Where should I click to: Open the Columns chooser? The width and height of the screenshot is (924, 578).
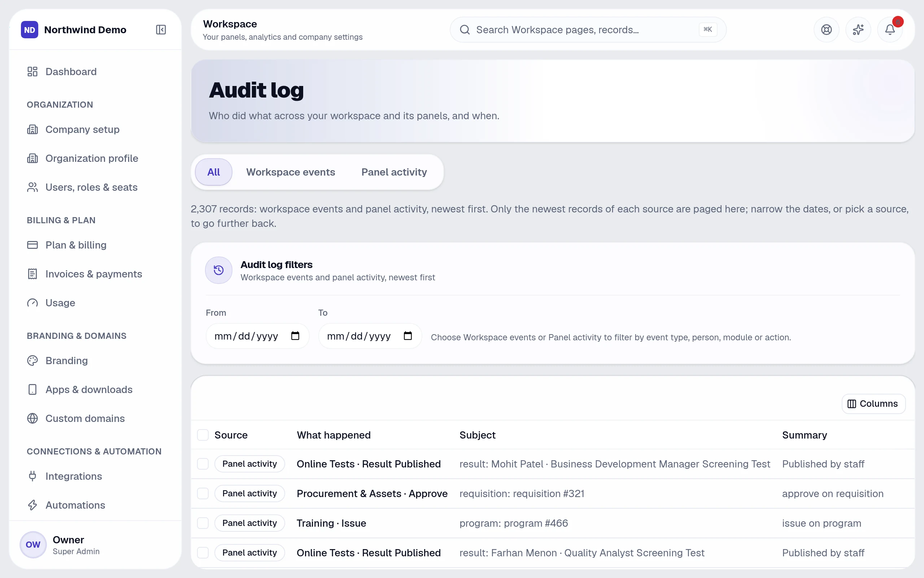[x=873, y=404]
